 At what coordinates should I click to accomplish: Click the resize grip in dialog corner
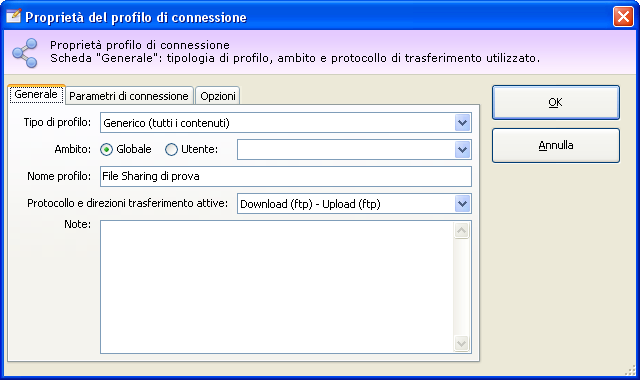(x=630, y=370)
